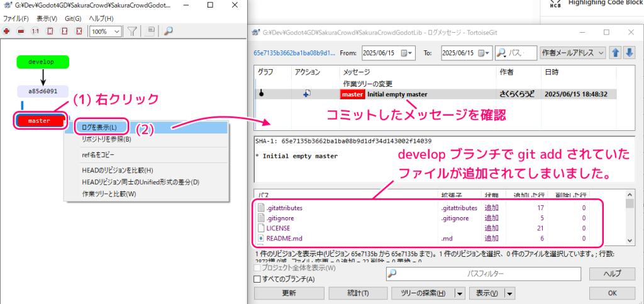The image size is (644, 304).
Task: Click fit-height icon in revision graph toolbar
Action: tap(50, 31)
